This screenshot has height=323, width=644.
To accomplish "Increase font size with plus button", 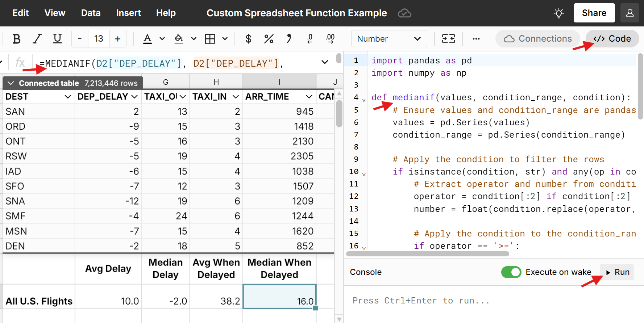I will [118, 39].
